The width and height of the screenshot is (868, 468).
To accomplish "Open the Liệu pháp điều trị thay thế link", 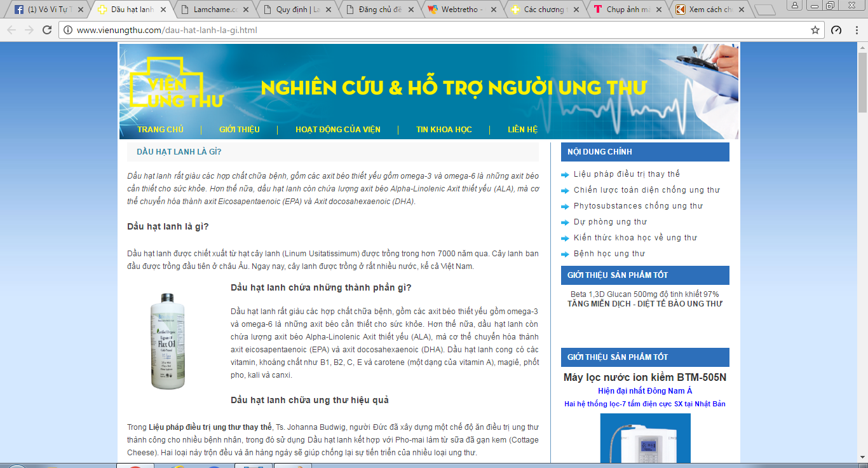I will [627, 174].
